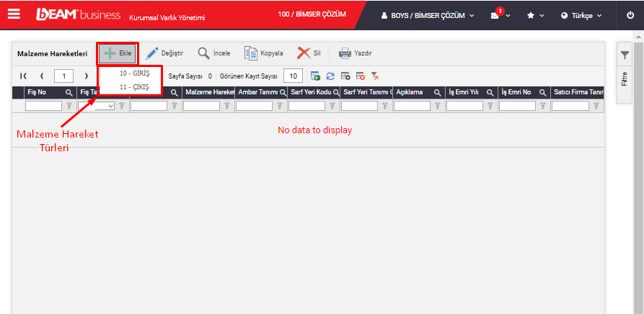Open the Filtre funnel side panel

[625, 55]
